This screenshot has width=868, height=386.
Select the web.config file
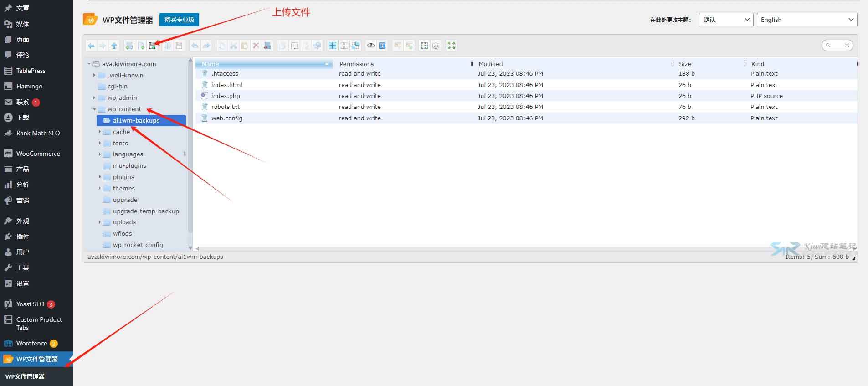coord(526,118)
